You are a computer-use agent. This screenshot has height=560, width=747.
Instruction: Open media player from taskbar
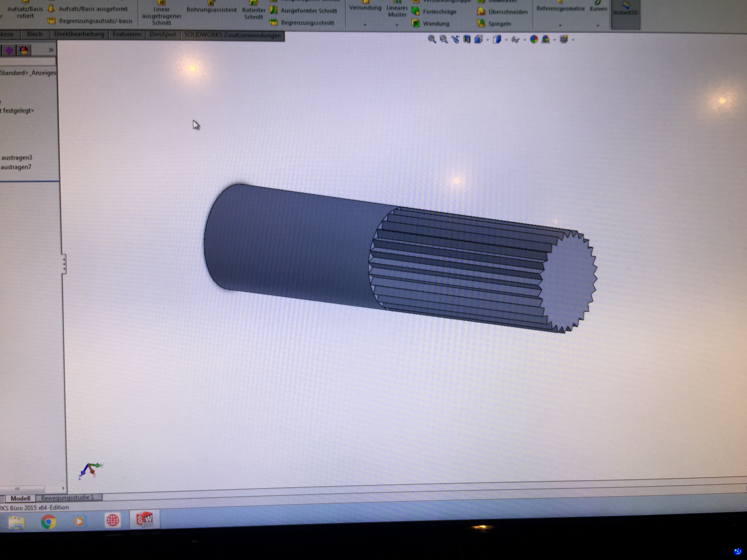click(79, 522)
